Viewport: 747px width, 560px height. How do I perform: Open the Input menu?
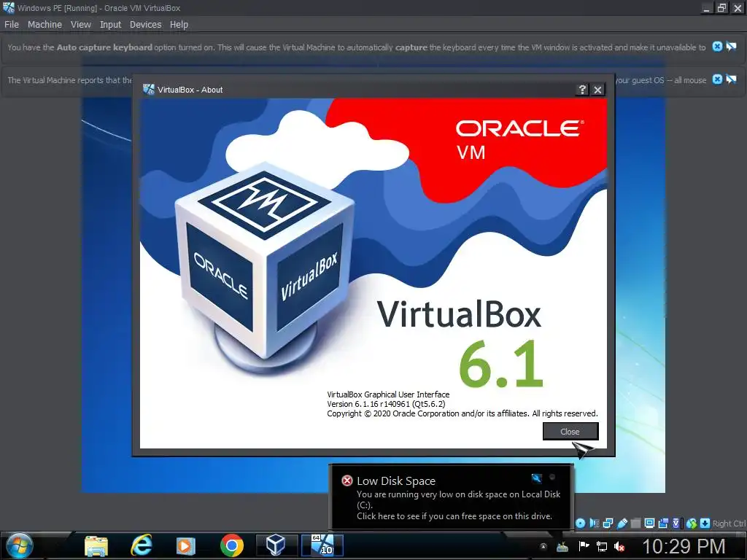(x=111, y=24)
